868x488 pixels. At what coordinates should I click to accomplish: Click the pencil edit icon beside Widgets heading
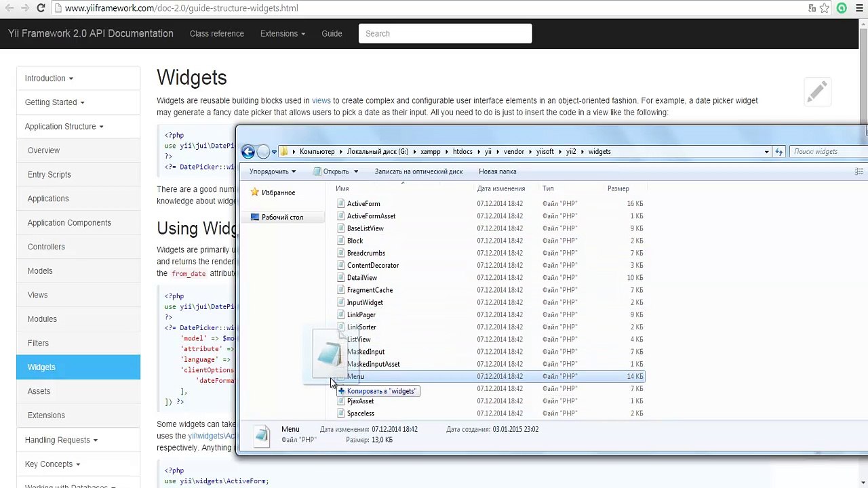pyautogui.click(x=817, y=91)
